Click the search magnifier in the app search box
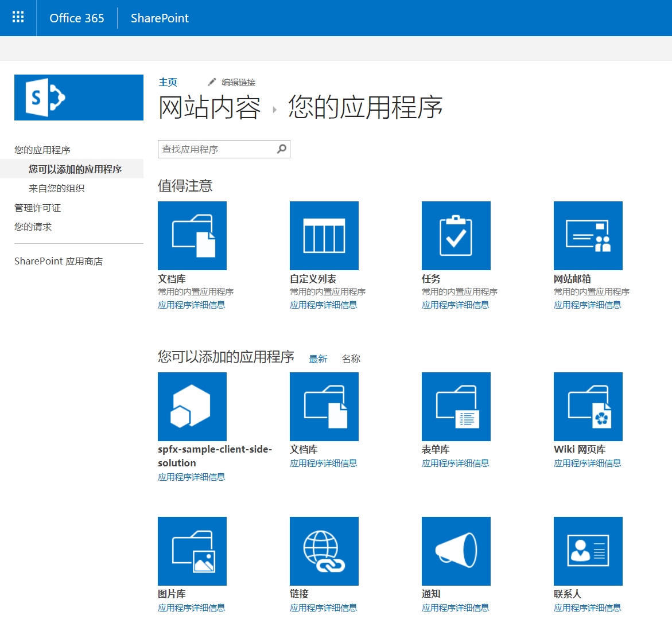This screenshot has width=672, height=631. coord(282,149)
